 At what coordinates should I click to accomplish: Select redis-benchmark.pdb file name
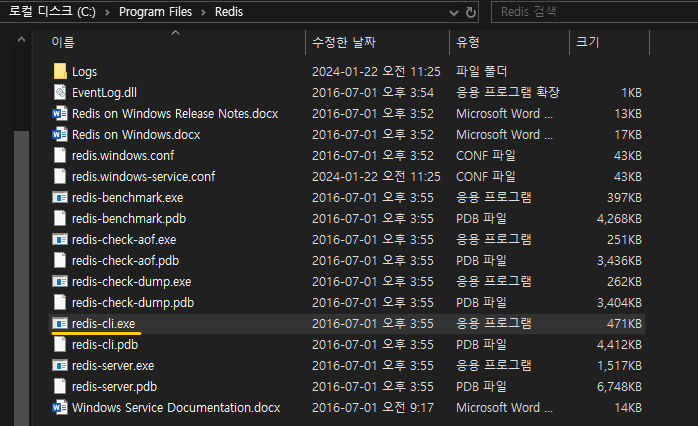click(129, 219)
